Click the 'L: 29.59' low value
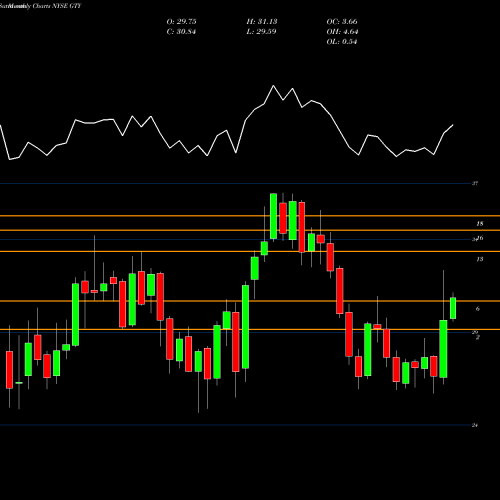Image resolution: width=500 pixels, height=500 pixels. tap(262, 32)
